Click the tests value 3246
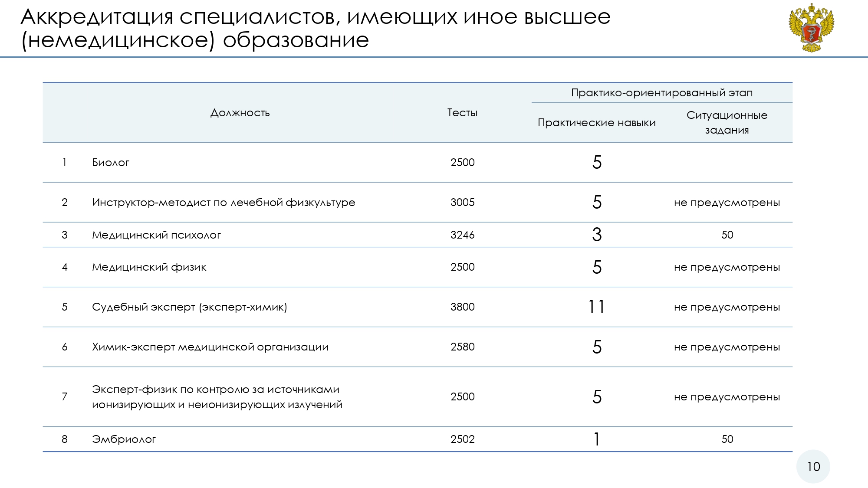 [x=463, y=235]
